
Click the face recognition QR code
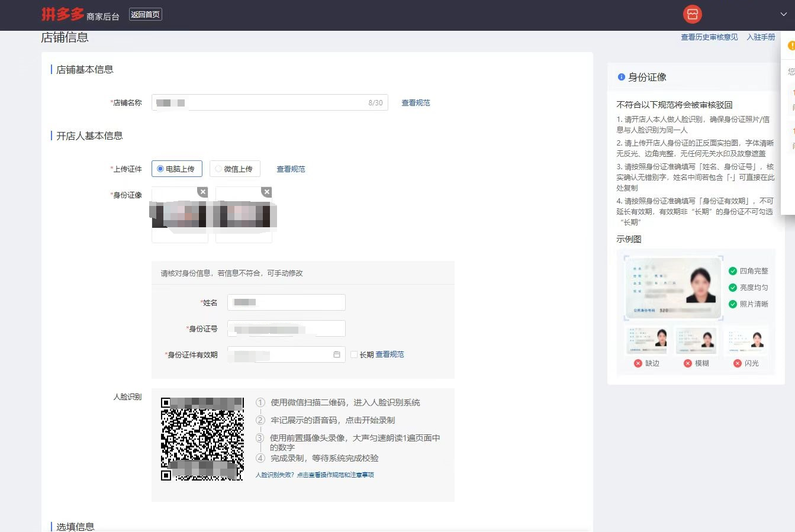[202, 439]
